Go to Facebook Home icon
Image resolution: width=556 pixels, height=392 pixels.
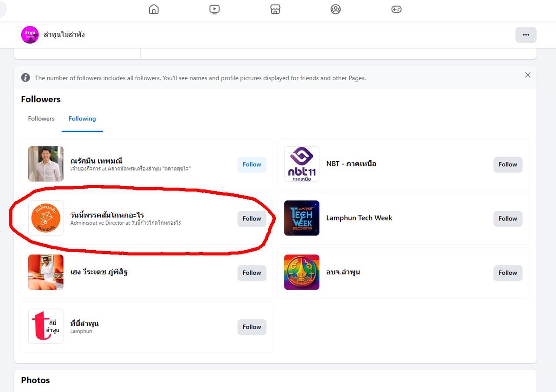(153, 9)
